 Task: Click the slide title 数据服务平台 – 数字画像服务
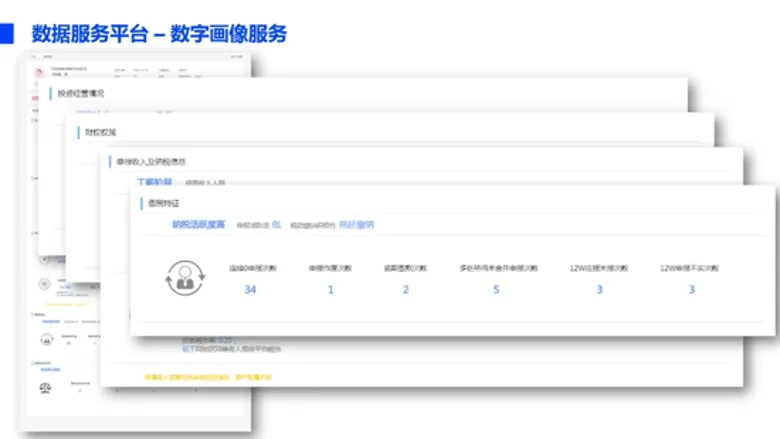pos(159,34)
